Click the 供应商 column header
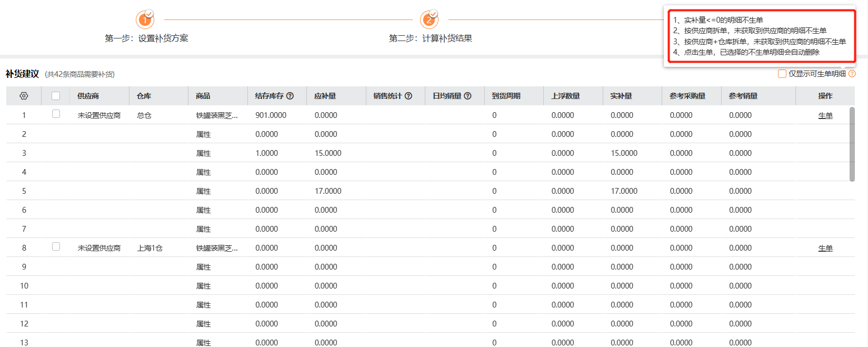Viewport: 868px width, 347px height. pyautogui.click(x=88, y=96)
